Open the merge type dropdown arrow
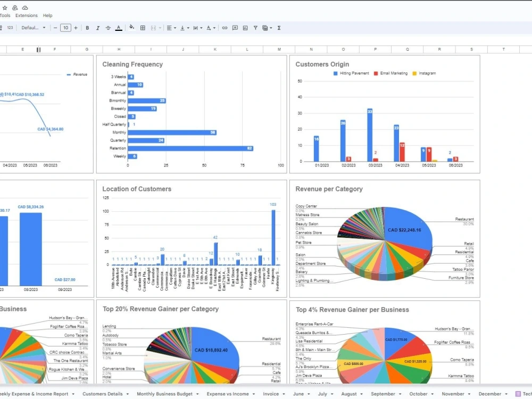Image resolution: width=532 pixels, height=399 pixels. (x=160, y=28)
